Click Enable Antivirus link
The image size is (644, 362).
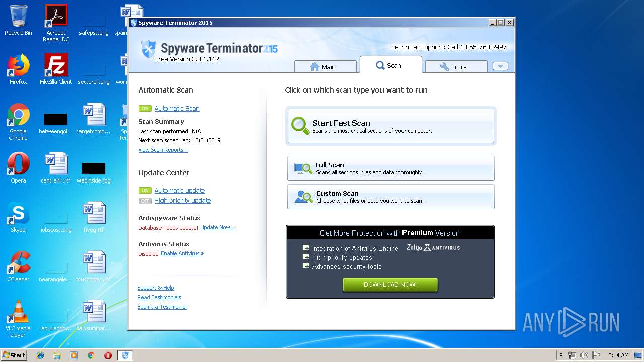[182, 253]
